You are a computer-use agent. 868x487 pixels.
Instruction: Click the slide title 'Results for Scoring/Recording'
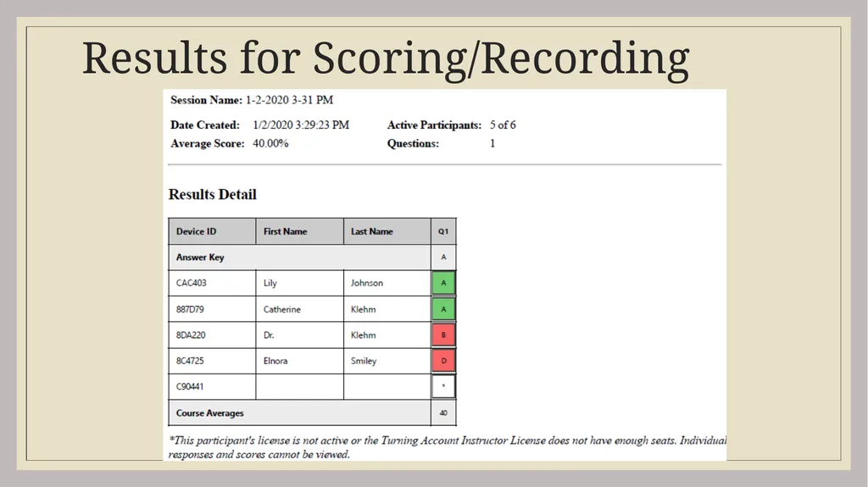386,59
